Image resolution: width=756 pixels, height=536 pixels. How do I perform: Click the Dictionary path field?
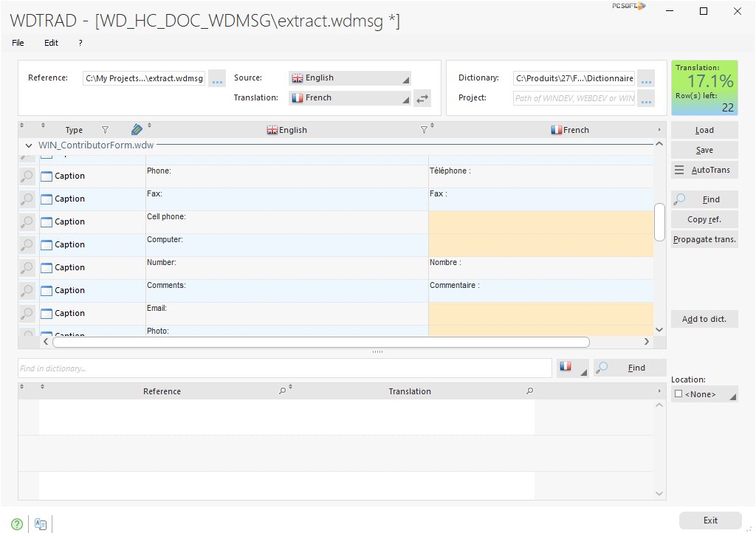click(574, 78)
